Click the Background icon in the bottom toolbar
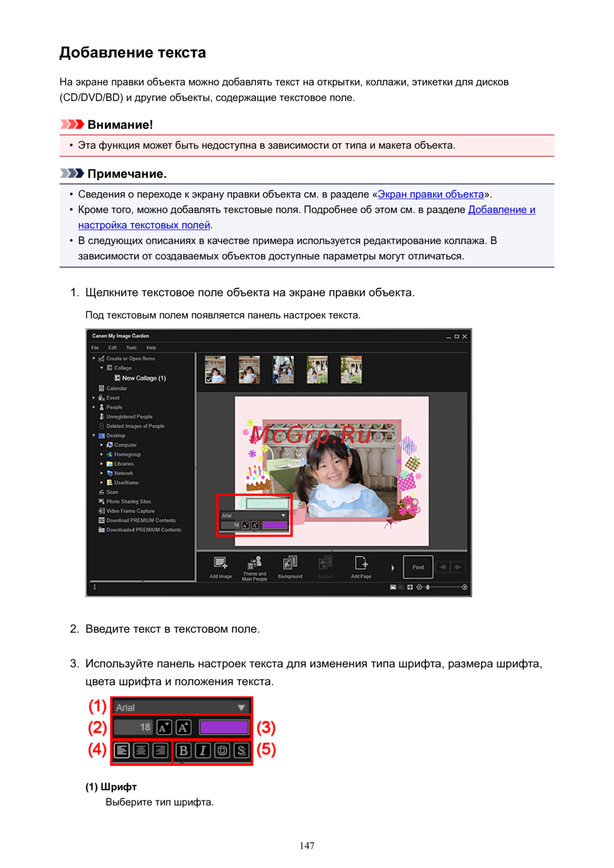Viewport: 614px width, 868px height. (290, 564)
